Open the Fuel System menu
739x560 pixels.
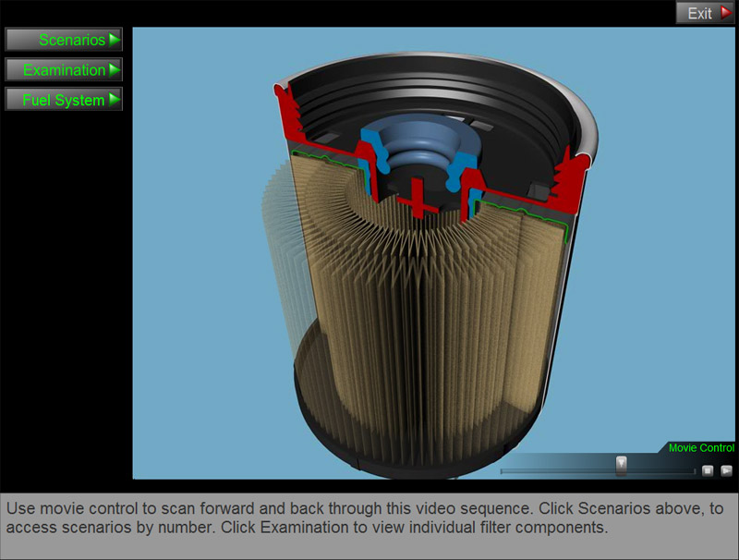click(x=64, y=100)
